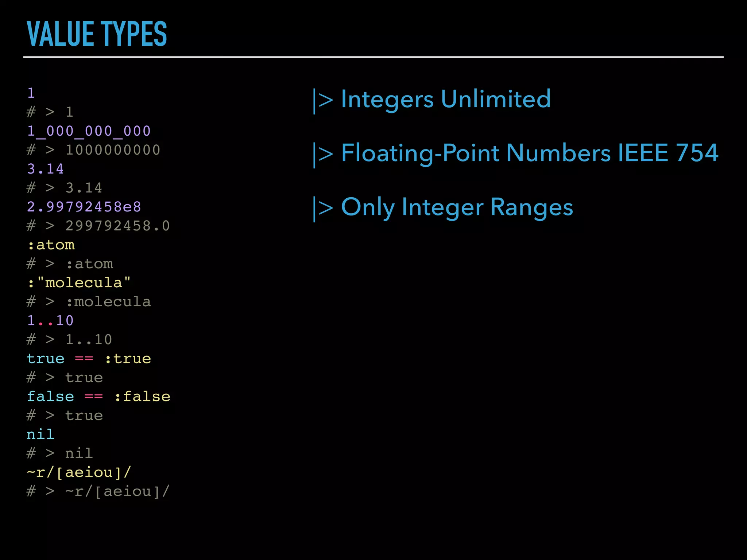
Task: Click the VALUE TYPES slide title
Action: point(97,34)
